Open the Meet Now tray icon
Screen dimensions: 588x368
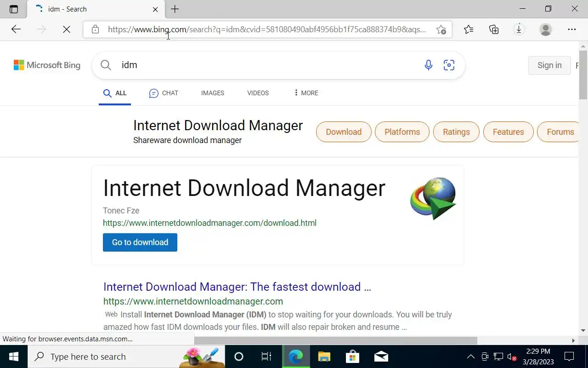click(485, 356)
